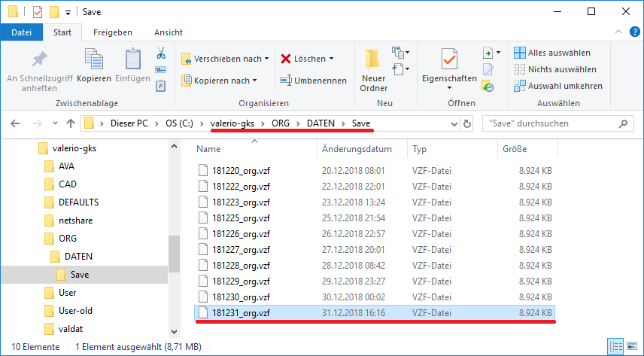Create a folder with Neuer Ordner

(x=373, y=69)
